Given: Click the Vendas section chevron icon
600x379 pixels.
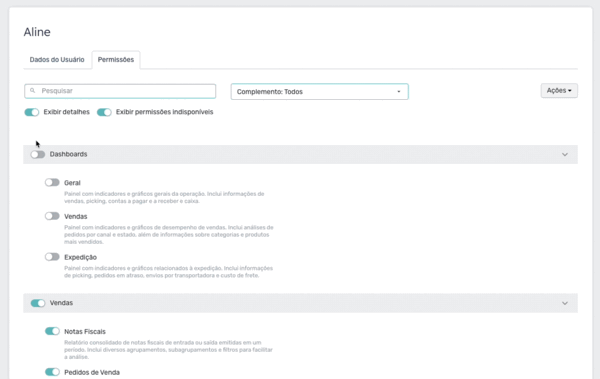Looking at the screenshot, I should coord(565,303).
